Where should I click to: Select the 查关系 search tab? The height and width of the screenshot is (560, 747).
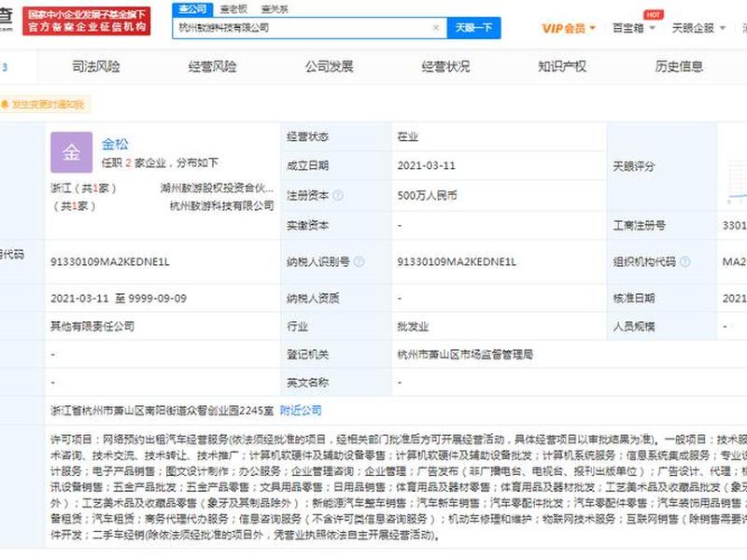coord(275,8)
